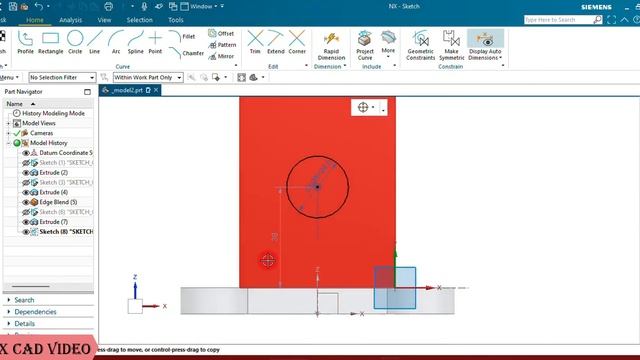Click the full screen icon
Viewport: 640px width, 360px height.
611,20
